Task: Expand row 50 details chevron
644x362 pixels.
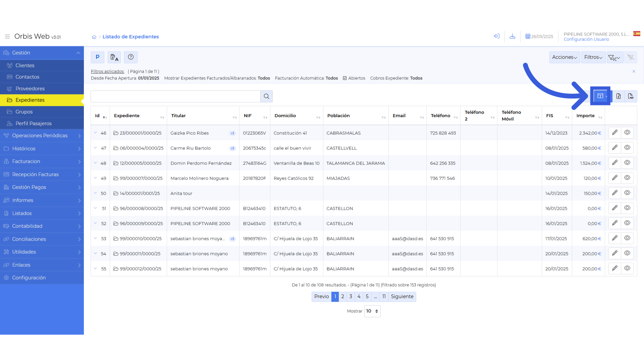Action: pos(95,193)
